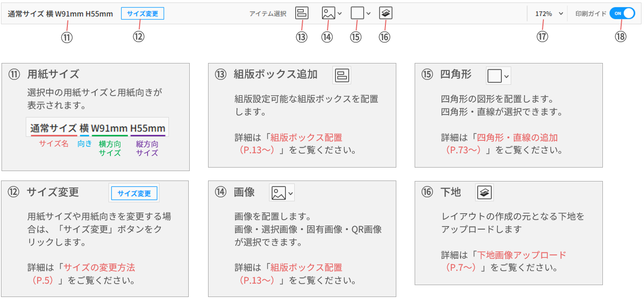The width and height of the screenshot is (644, 300).
Task: Click the サイズ変更 button in top toolbar
Action: [x=142, y=13]
